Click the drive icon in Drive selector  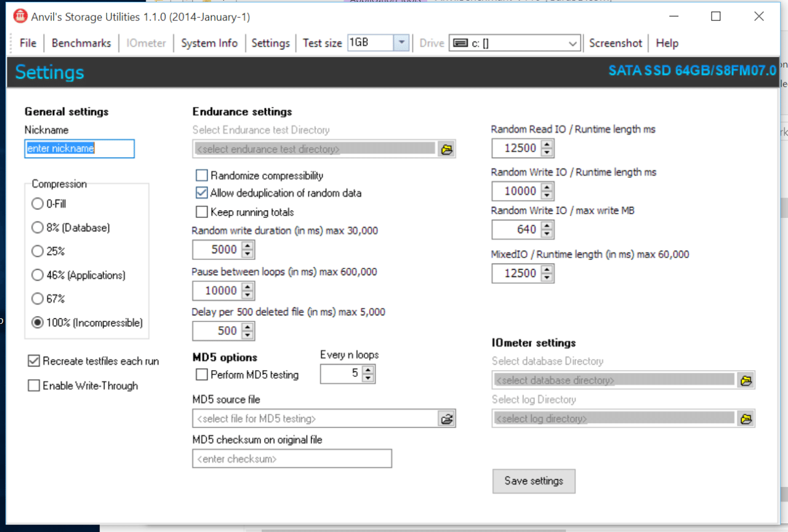point(460,43)
